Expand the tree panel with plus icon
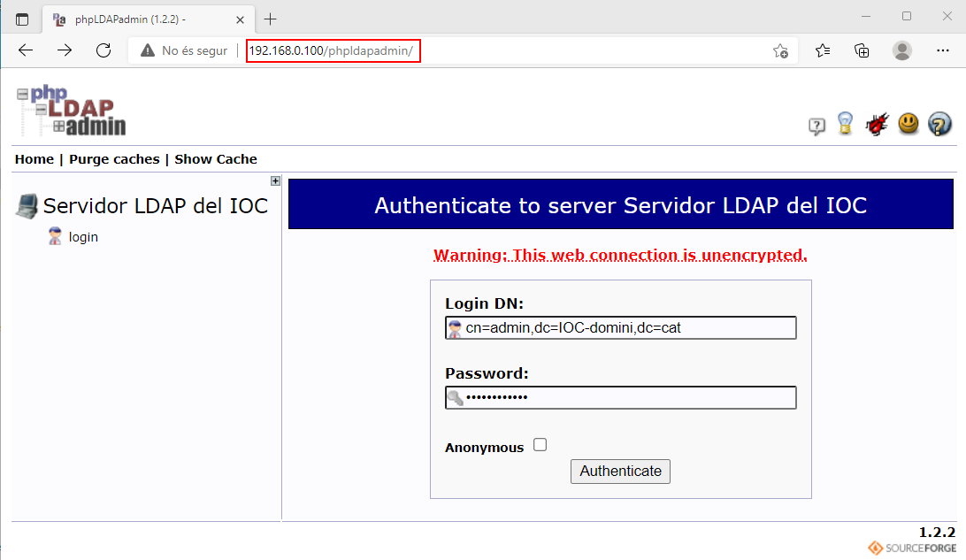The image size is (966, 560). point(275,181)
